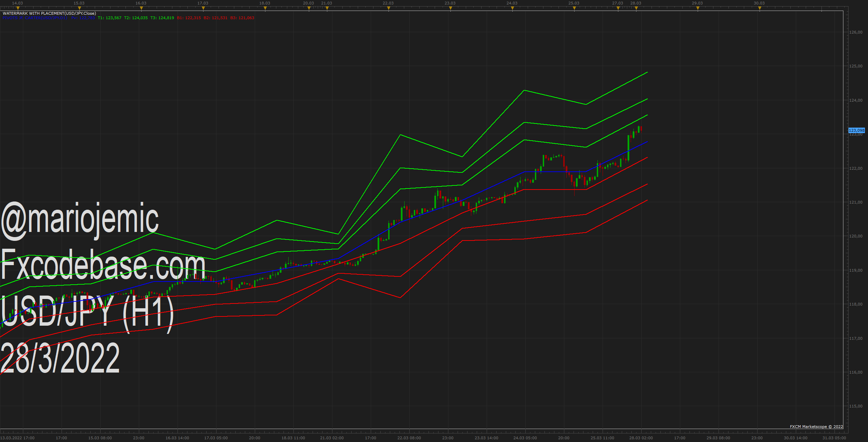The width and height of the screenshot is (868, 442).
Task: Click the T2: 124,035 value label
Action: (136, 18)
